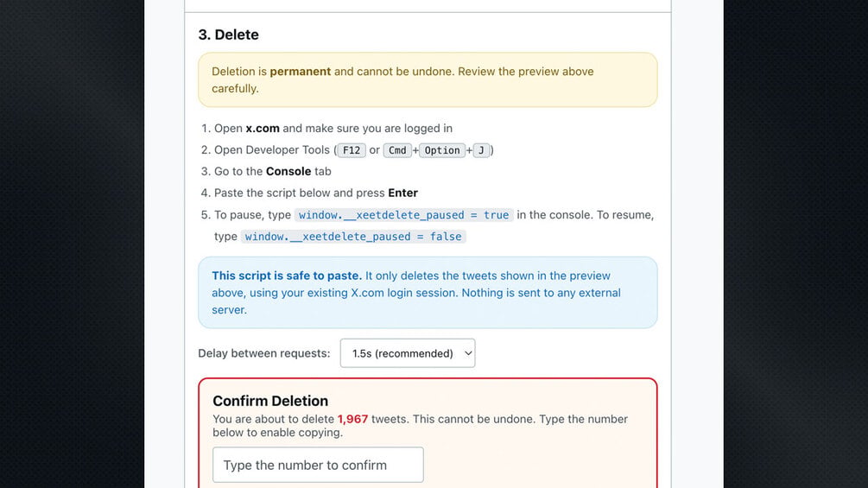Click the xeetdelete_paused = false code snippet
Viewport: 868px width, 488px height.
[x=353, y=237]
